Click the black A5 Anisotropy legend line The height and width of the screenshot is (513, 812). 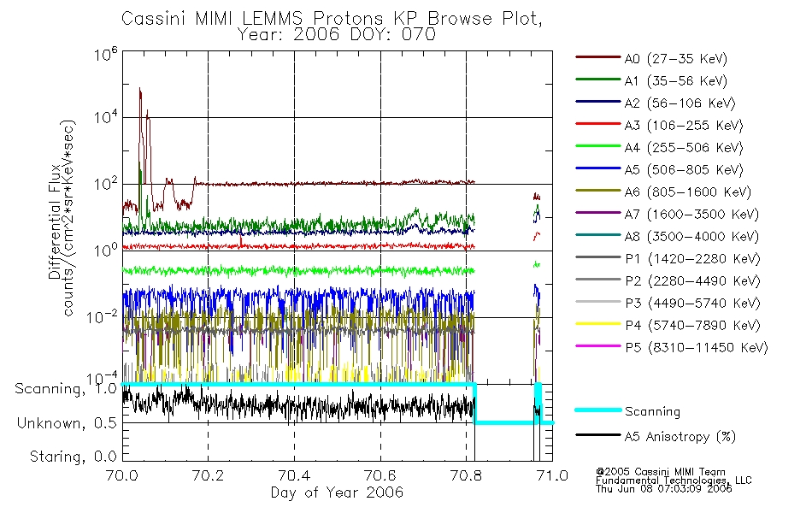[x=597, y=434]
